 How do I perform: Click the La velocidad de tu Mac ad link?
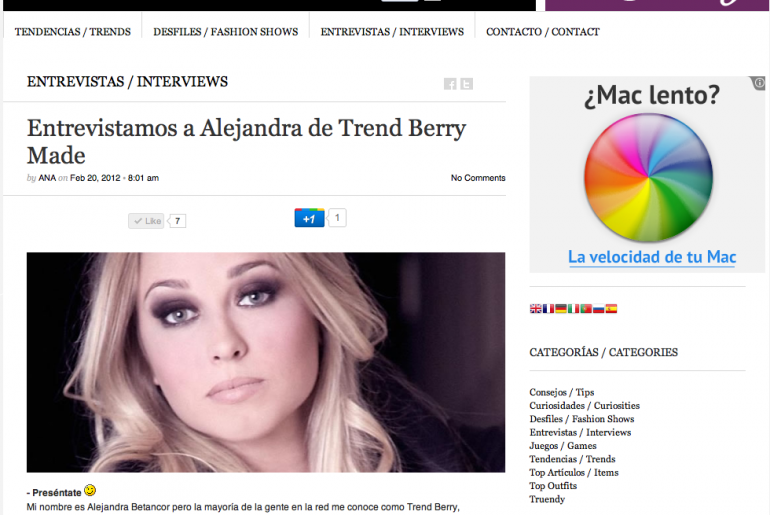(652, 257)
